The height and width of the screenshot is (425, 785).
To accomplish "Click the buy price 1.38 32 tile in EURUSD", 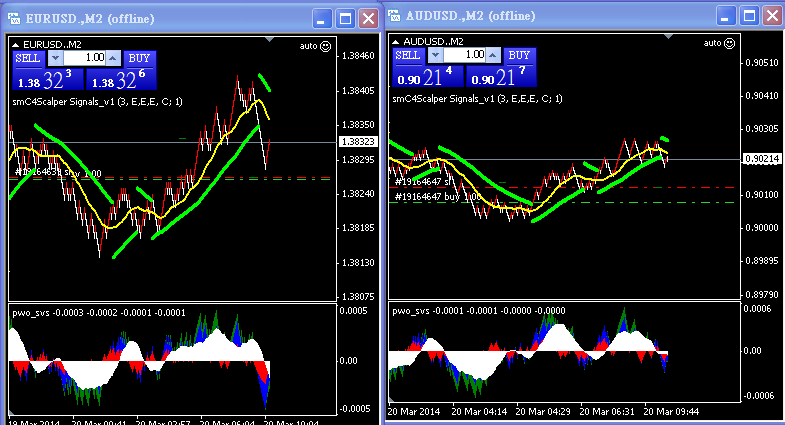I will point(121,80).
